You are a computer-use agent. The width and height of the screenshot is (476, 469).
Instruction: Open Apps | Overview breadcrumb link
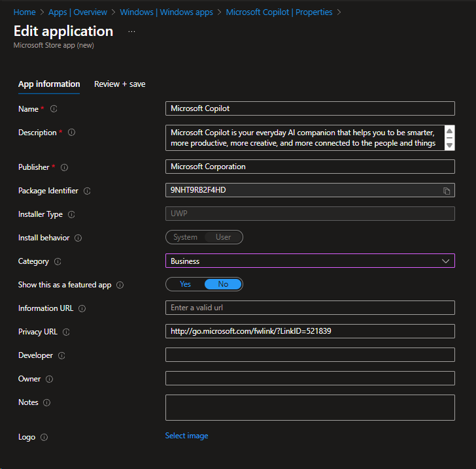[78, 12]
